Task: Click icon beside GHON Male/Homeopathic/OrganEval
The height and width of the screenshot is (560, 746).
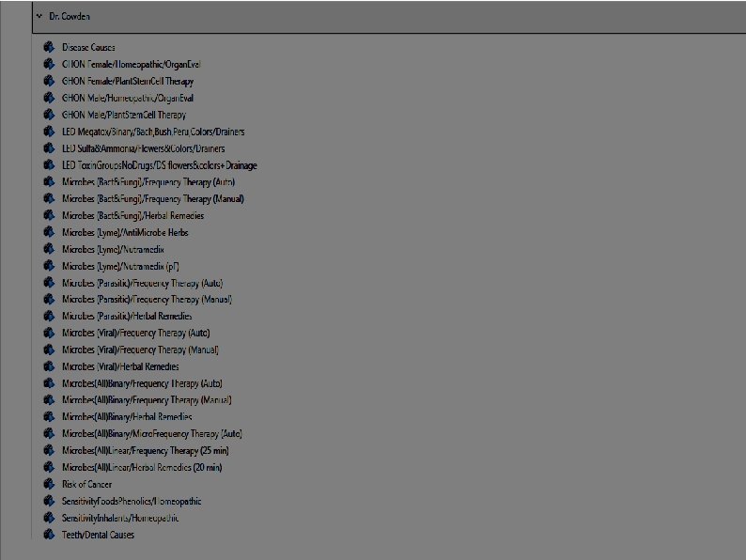Action: (49, 98)
